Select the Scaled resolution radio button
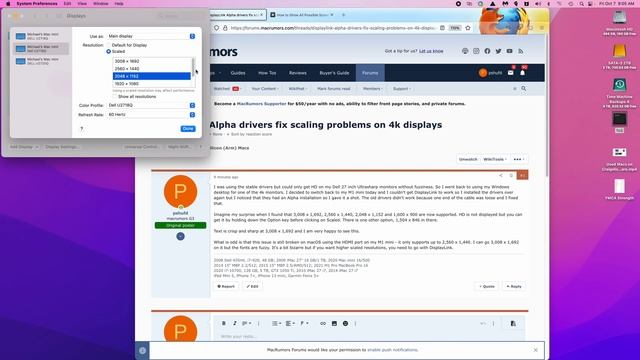 [x=109, y=51]
